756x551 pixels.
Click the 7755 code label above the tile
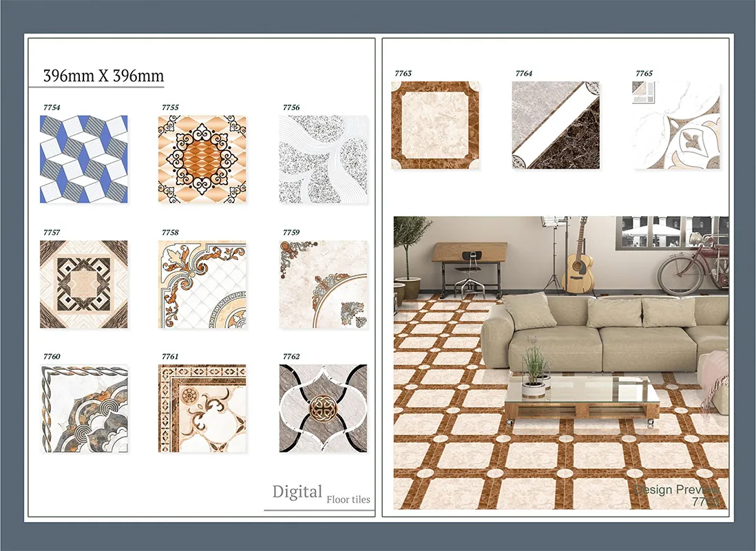click(170, 107)
